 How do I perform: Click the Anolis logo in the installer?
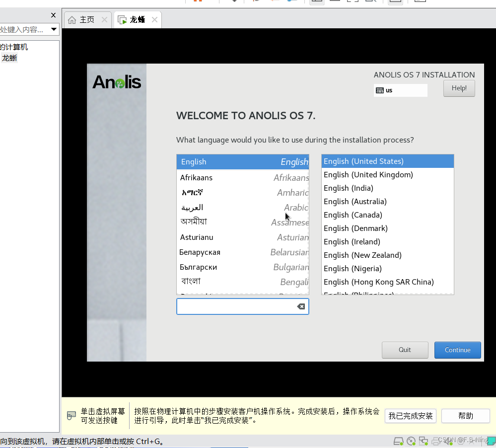117,82
